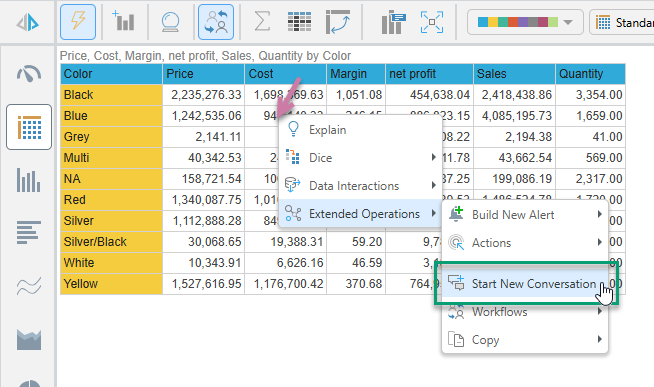This screenshot has height=387, width=654.
Task: Select the column chart visual in sidebar
Action: (x=29, y=180)
